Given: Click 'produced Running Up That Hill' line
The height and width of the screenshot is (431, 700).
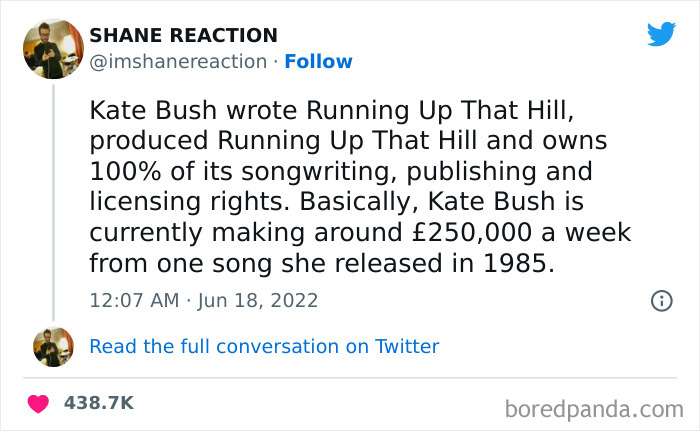Looking at the screenshot, I should click(x=348, y=139).
